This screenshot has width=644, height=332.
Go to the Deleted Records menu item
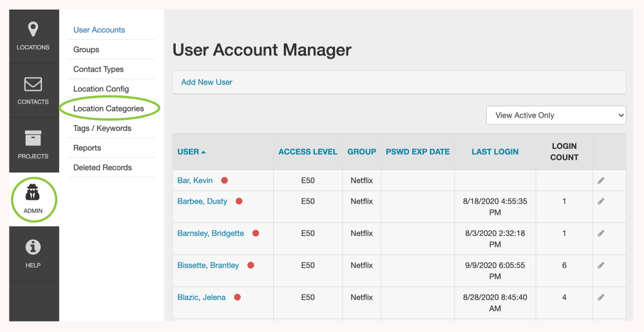click(x=102, y=168)
